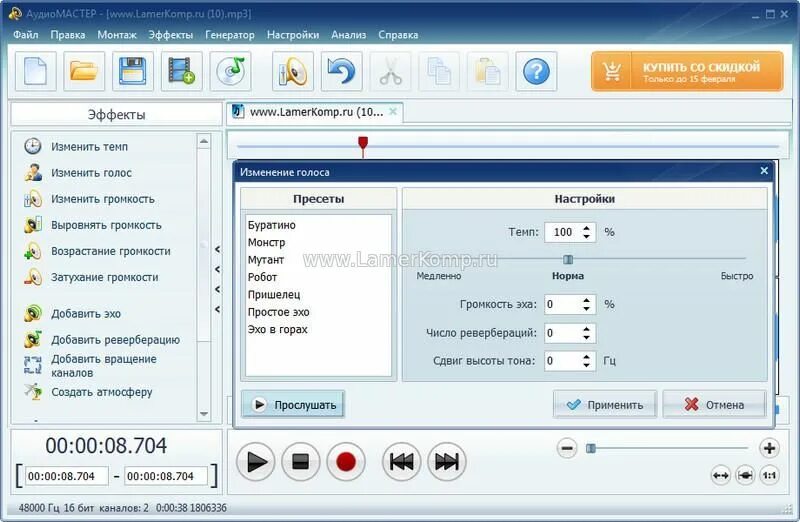The height and width of the screenshot is (522, 800).
Task: Open help with the question mark icon
Action: (536, 71)
